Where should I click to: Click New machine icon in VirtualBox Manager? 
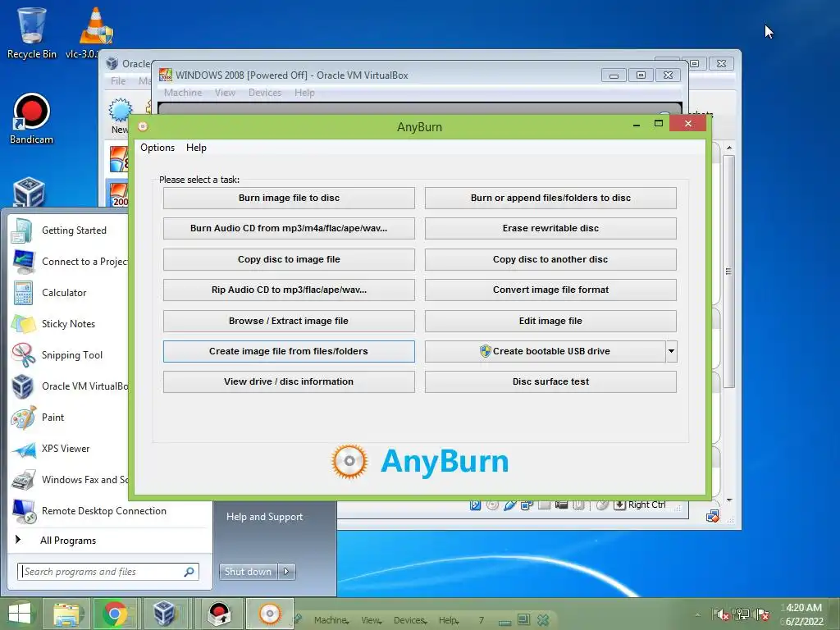pos(120,115)
